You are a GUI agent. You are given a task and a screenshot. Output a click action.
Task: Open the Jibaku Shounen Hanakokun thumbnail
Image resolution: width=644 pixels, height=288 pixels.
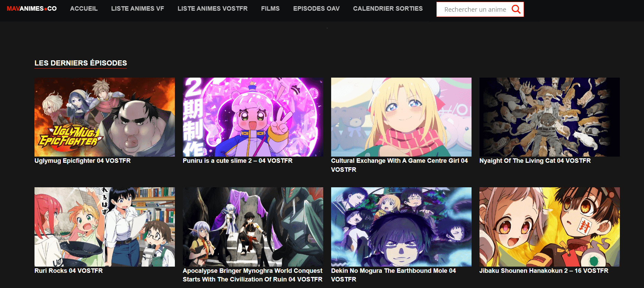tap(549, 227)
